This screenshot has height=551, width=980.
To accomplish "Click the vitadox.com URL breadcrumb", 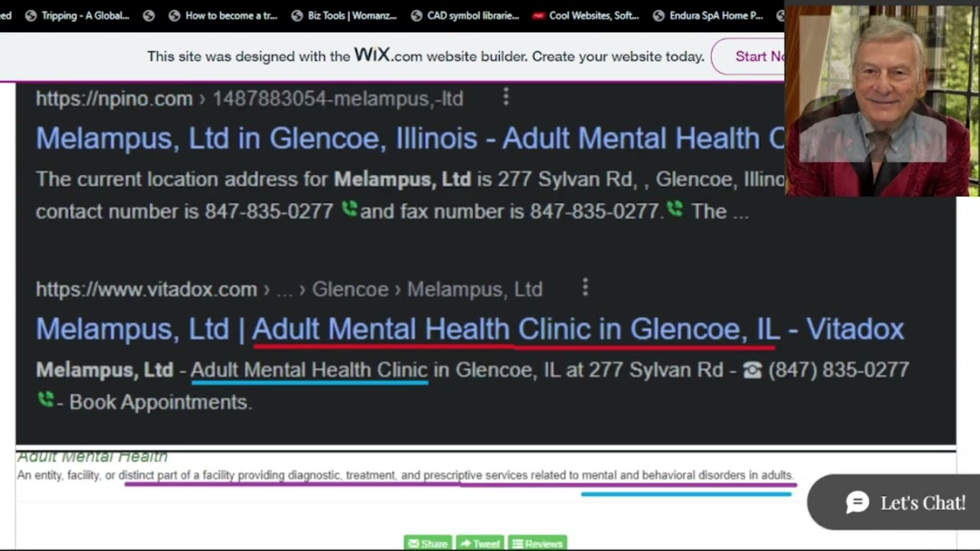I will point(289,289).
